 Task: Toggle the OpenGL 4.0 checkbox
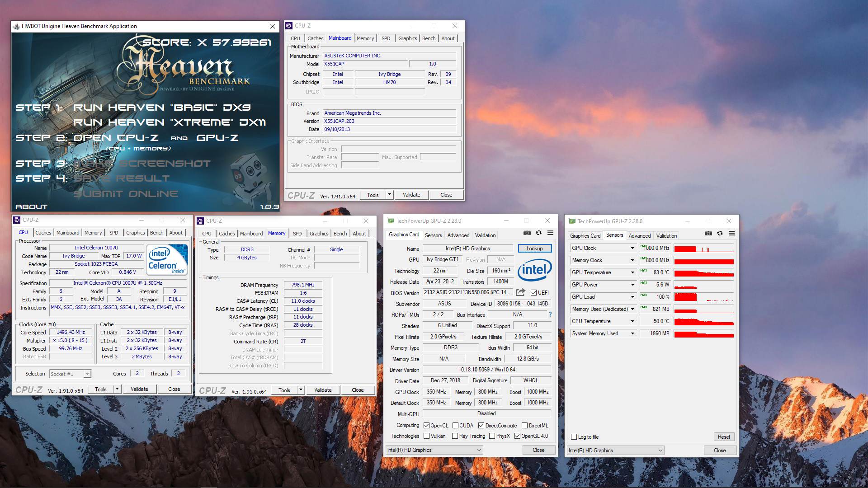click(x=517, y=436)
